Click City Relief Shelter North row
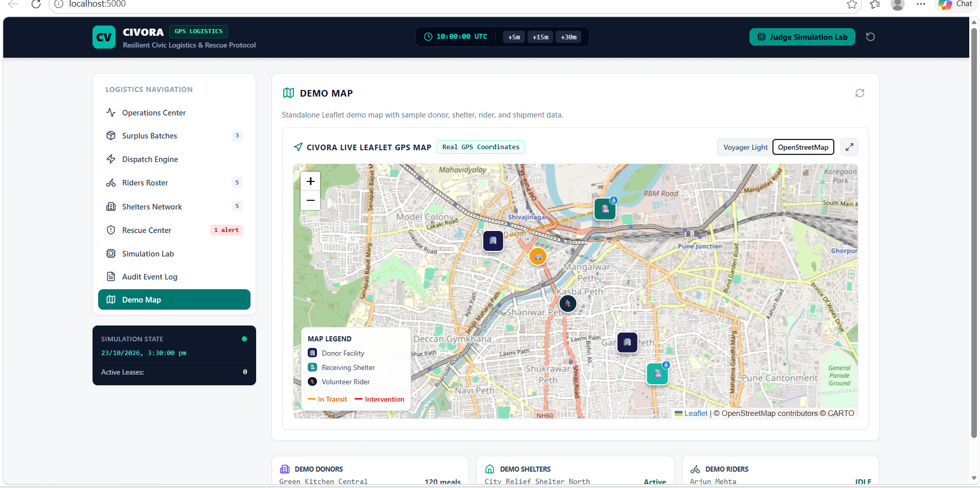This screenshot has height=488, width=980. click(x=575, y=481)
